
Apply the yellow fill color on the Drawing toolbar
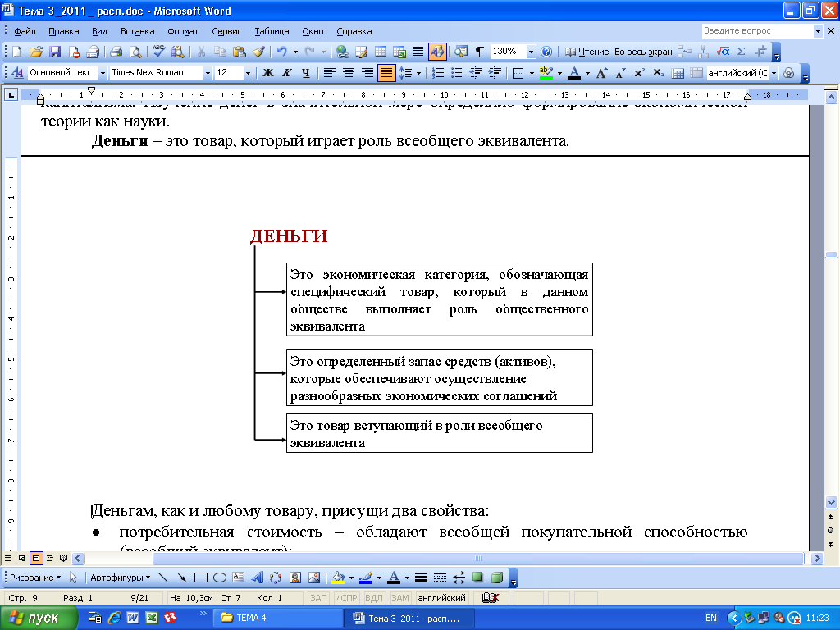click(x=338, y=577)
